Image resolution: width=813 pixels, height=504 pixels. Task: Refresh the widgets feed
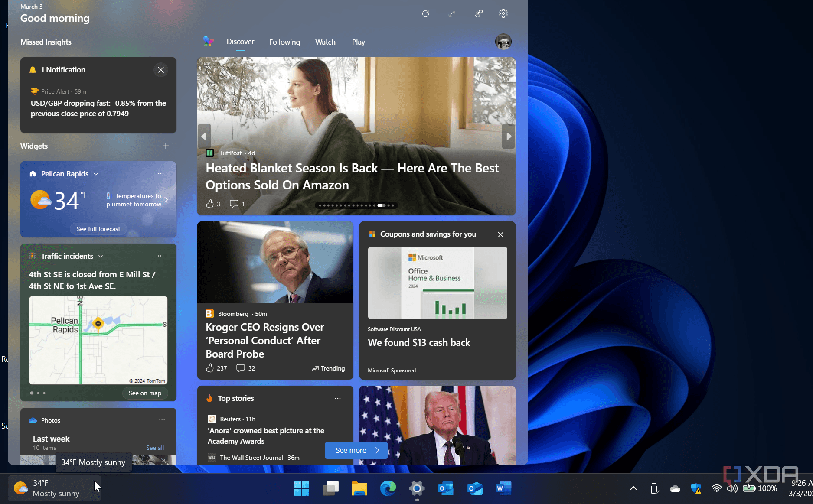425,14
